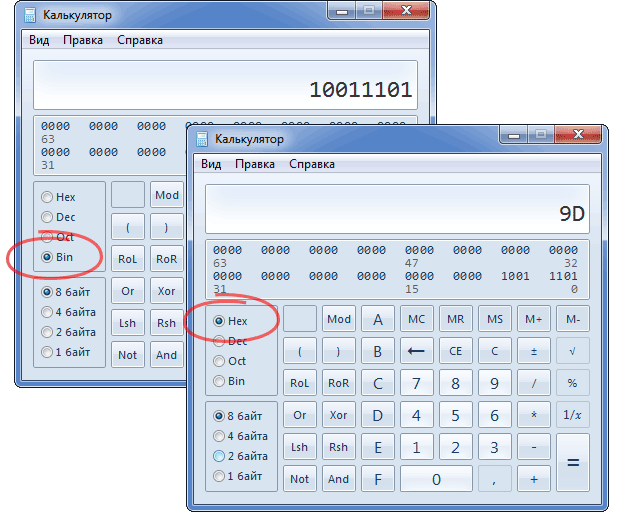This screenshot has width=617, height=512.
Task: Click Mod button in back calculator window
Action: point(167,195)
